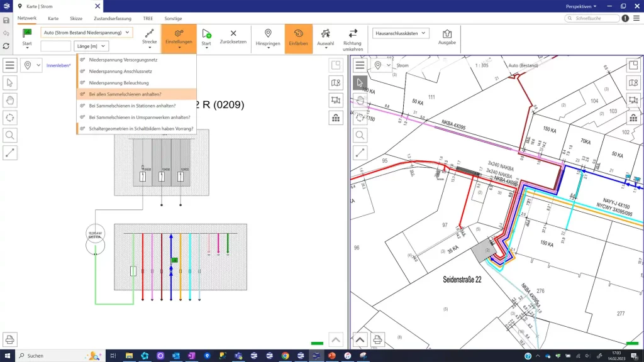Select the magnifier zoom tool in right map
This screenshot has width=644, height=362.
click(360, 135)
